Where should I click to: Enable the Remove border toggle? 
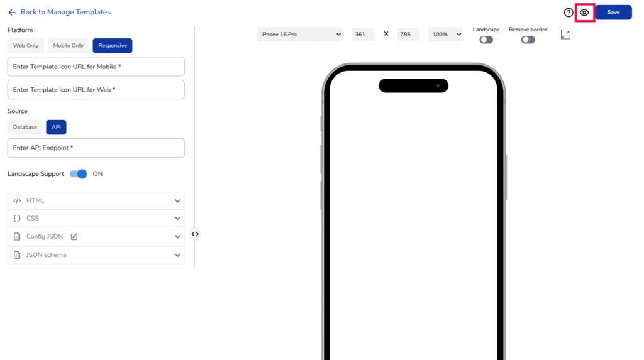coord(528,40)
